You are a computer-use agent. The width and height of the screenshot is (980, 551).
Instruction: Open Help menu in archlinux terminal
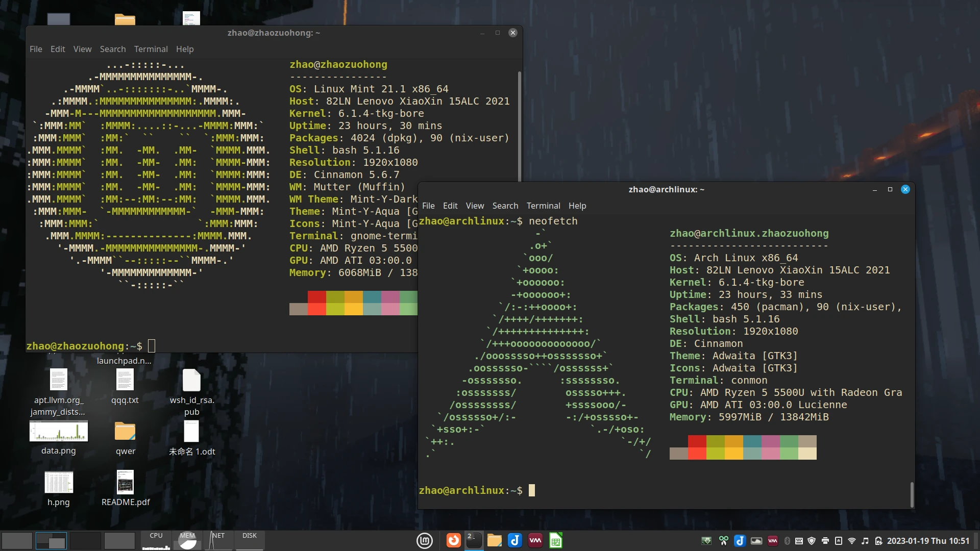point(577,206)
